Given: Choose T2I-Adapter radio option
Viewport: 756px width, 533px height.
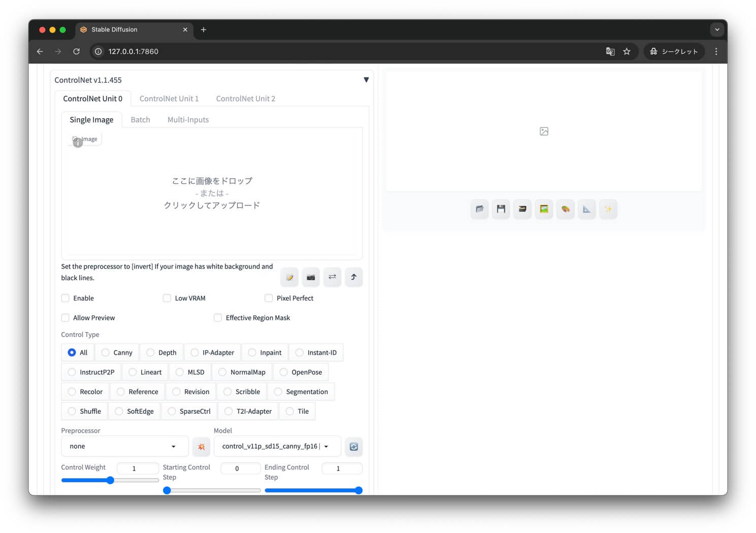Looking at the screenshot, I should tap(248, 411).
